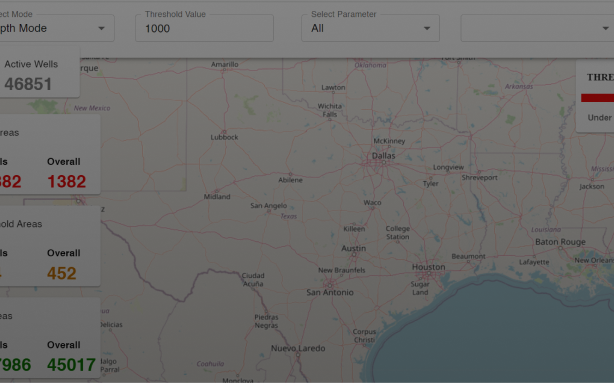Screen dimensions: 614x383
Task: Select the green 45017 Overall value
Action: (71, 365)
